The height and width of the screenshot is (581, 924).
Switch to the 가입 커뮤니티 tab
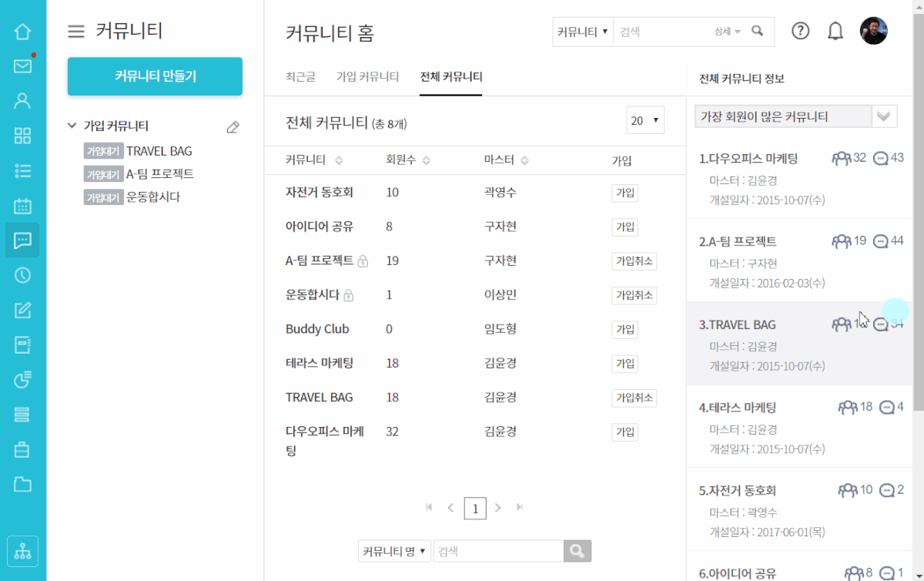point(367,77)
